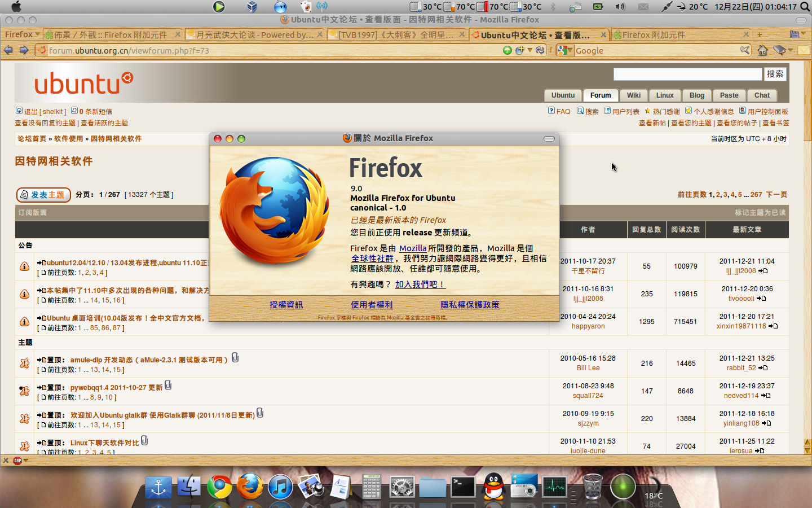812x508 pixels.
Task: Click the search magnifier in the Google box
Action: 745,50
